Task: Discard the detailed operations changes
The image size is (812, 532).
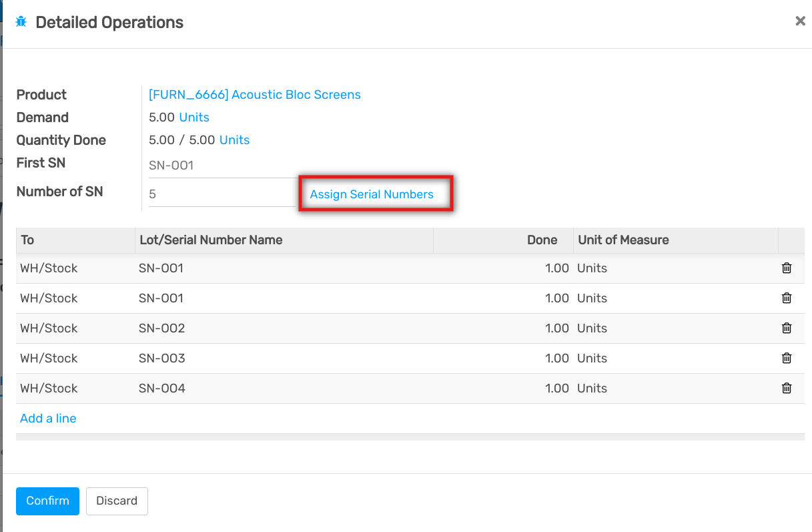Action: (117, 501)
